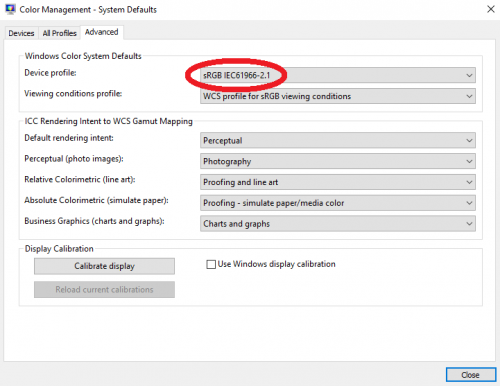The image size is (500, 386).
Task: Expand the Perceptual (photo images) dropdown
Action: tap(338, 161)
